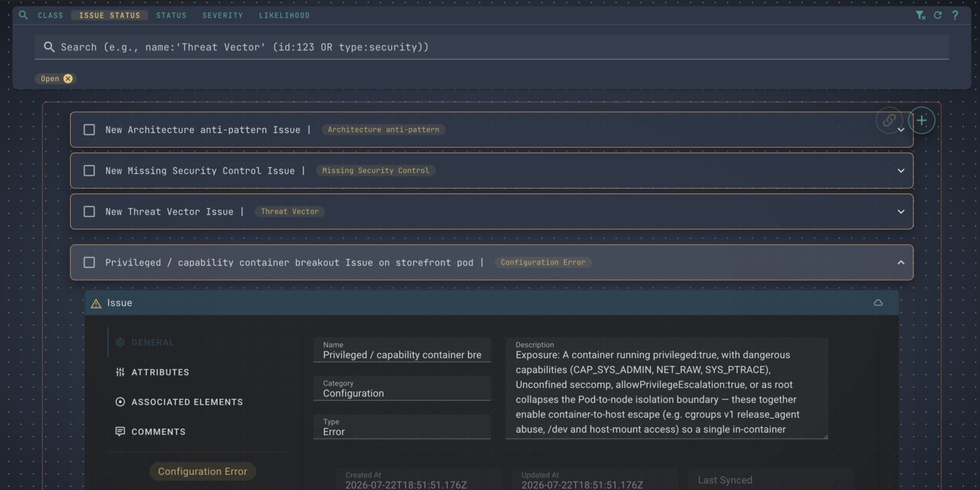The height and width of the screenshot is (490, 980).
Task: Click the Associated Elements target icon
Action: (x=120, y=402)
